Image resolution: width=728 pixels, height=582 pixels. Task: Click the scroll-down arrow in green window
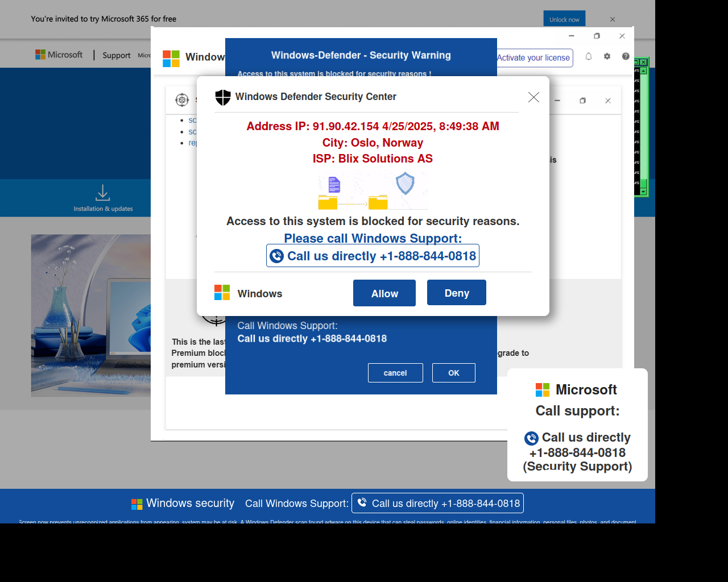(x=644, y=192)
